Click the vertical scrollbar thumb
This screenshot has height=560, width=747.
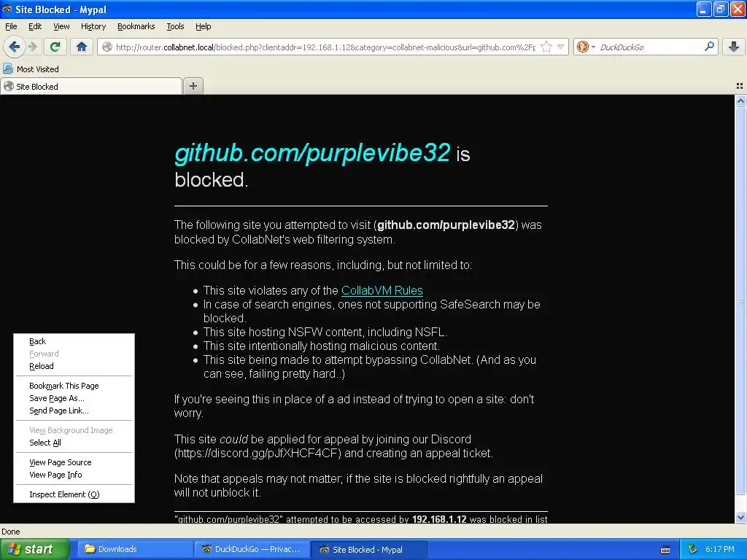click(740, 301)
